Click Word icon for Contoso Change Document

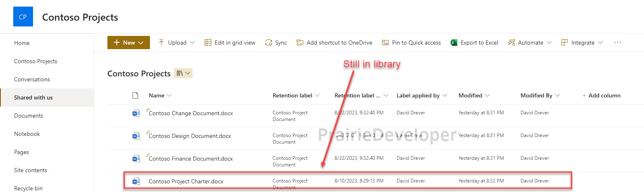(x=136, y=113)
